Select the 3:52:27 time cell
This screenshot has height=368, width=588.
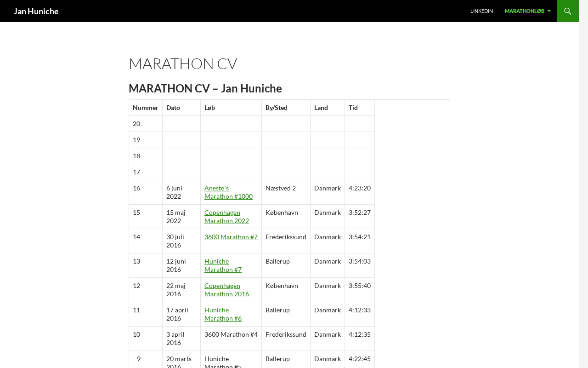pyautogui.click(x=359, y=213)
